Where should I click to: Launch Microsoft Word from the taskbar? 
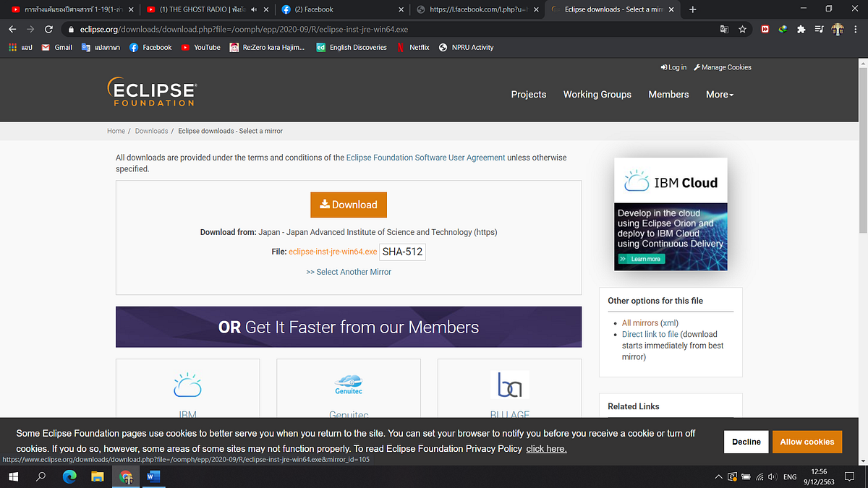[153, 476]
